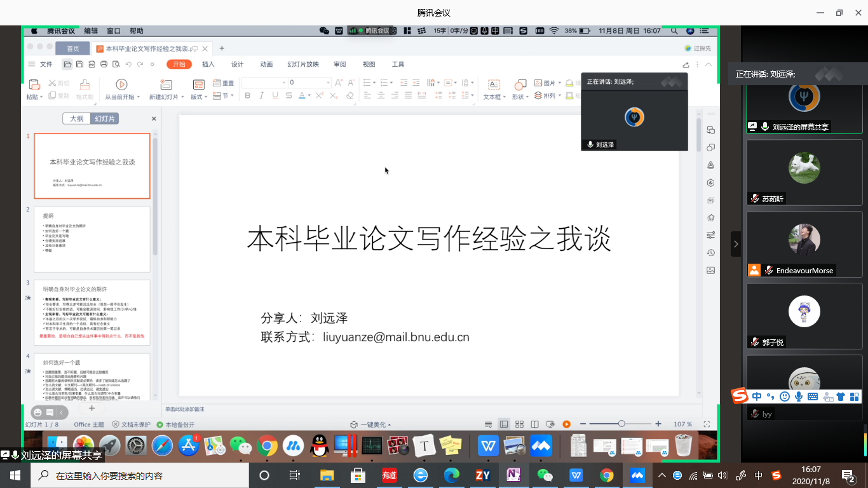Toggle italic formatting in the ribbon
The image size is (868, 488).
[x=261, y=95]
